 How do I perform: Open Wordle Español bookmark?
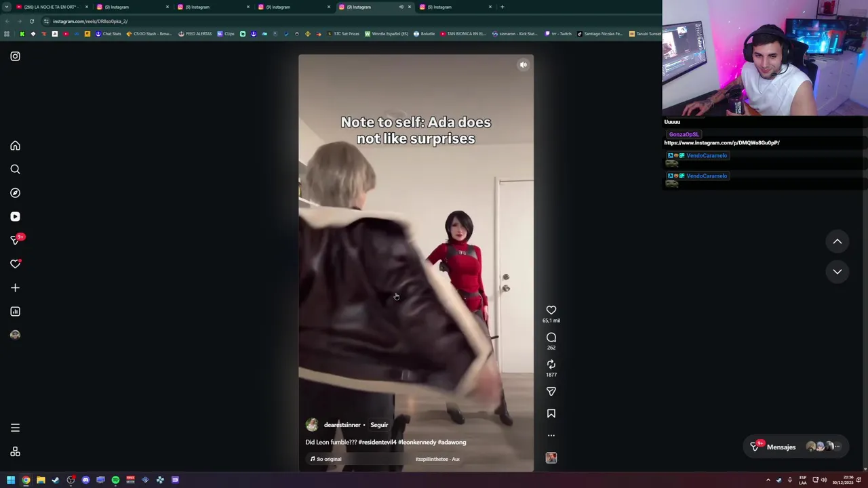(387, 34)
